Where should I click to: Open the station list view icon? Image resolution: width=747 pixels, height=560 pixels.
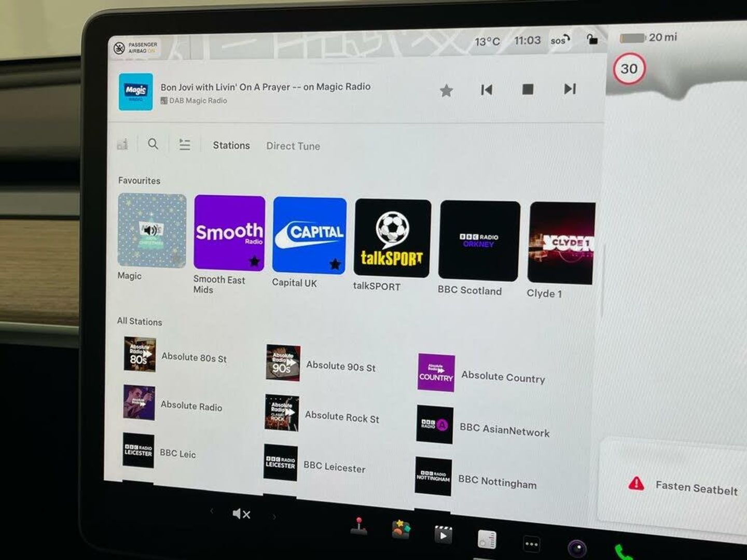[185, 144]
